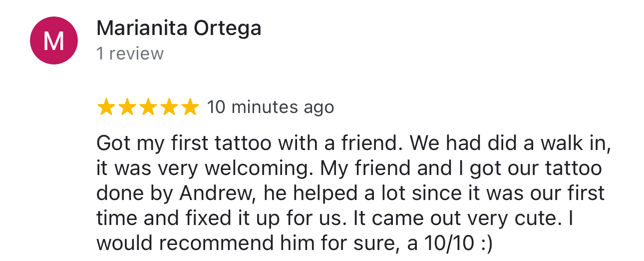Click the fourth yellow rating star
The image size is (644, 261).
169,107
